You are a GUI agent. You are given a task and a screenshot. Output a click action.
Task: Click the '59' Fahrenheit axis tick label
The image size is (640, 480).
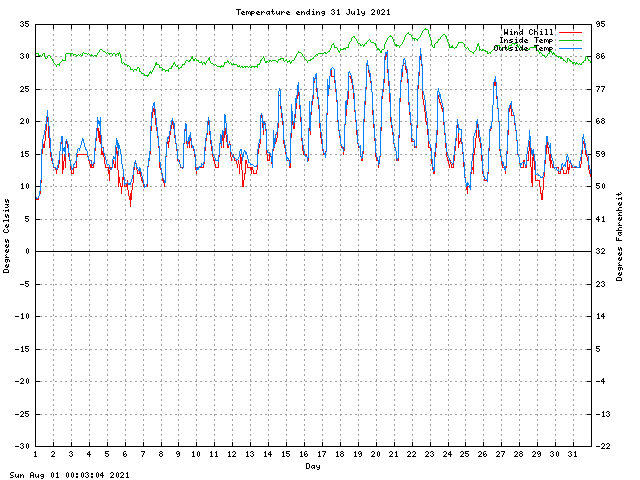pos(600,154)
